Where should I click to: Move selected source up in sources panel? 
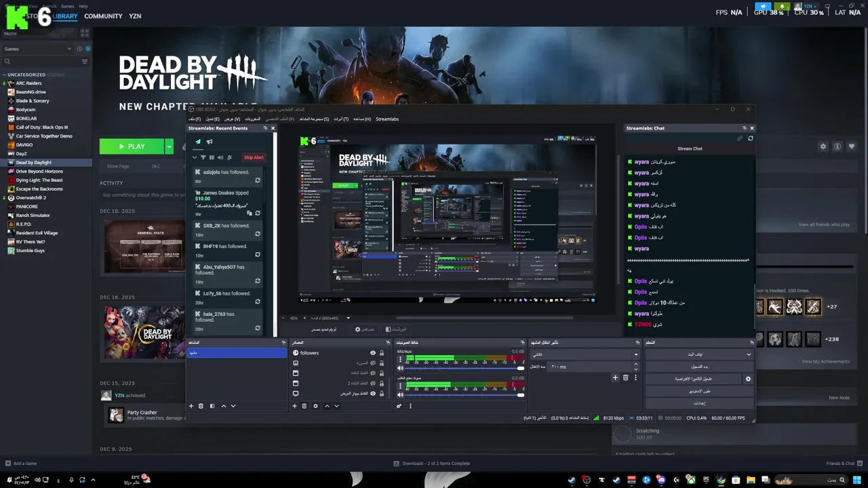pos(327,406)
